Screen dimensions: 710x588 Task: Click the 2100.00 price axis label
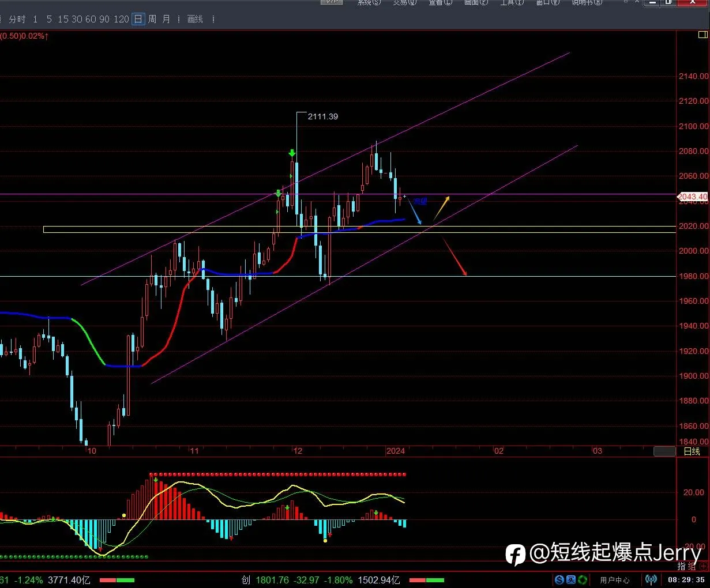694,126
